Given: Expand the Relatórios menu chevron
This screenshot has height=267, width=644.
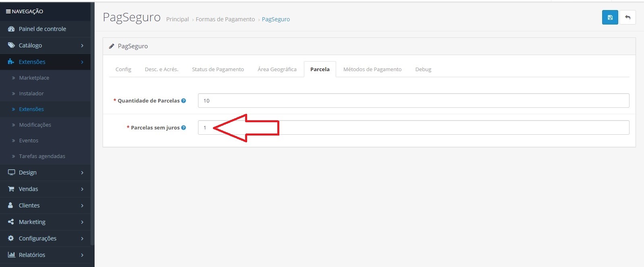Looking at the screenshot, I should point(82,255).
